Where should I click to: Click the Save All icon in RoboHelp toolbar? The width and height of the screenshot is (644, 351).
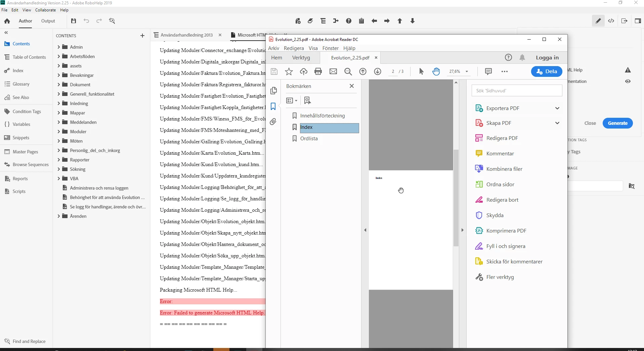[74, 21]
